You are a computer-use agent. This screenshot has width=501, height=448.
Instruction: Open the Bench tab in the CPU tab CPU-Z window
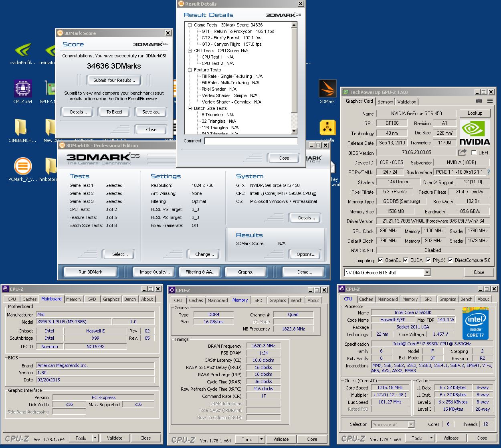467,299
